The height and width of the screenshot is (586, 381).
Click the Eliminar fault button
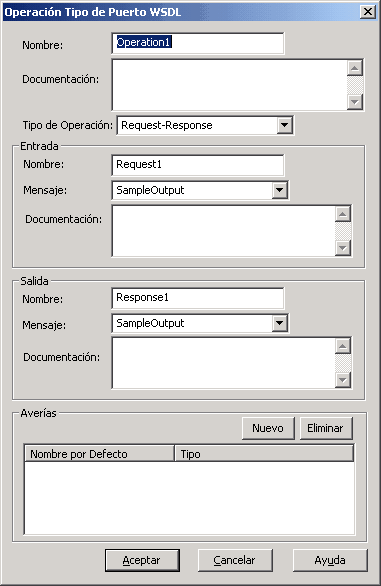(x=326, y=428)
